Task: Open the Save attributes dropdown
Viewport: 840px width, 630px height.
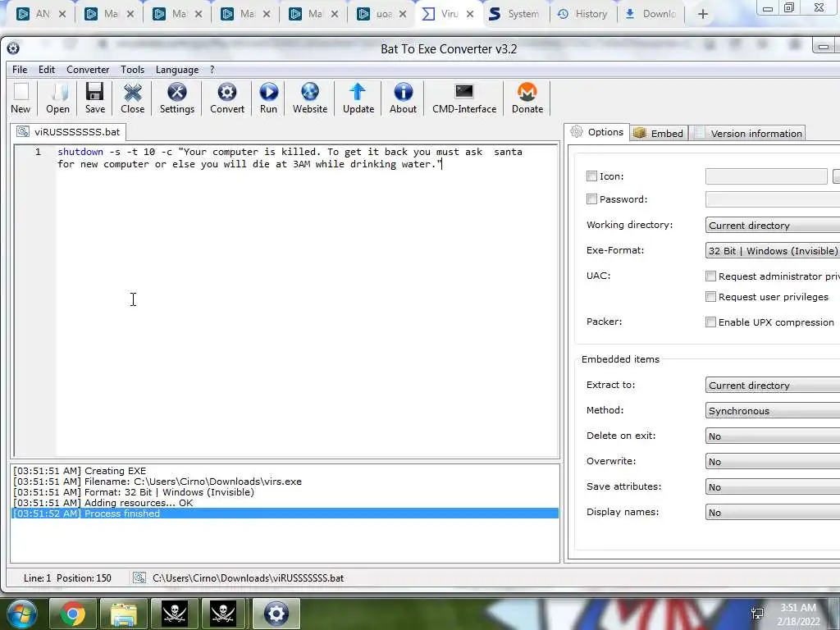Action: (x=773, y=487)
